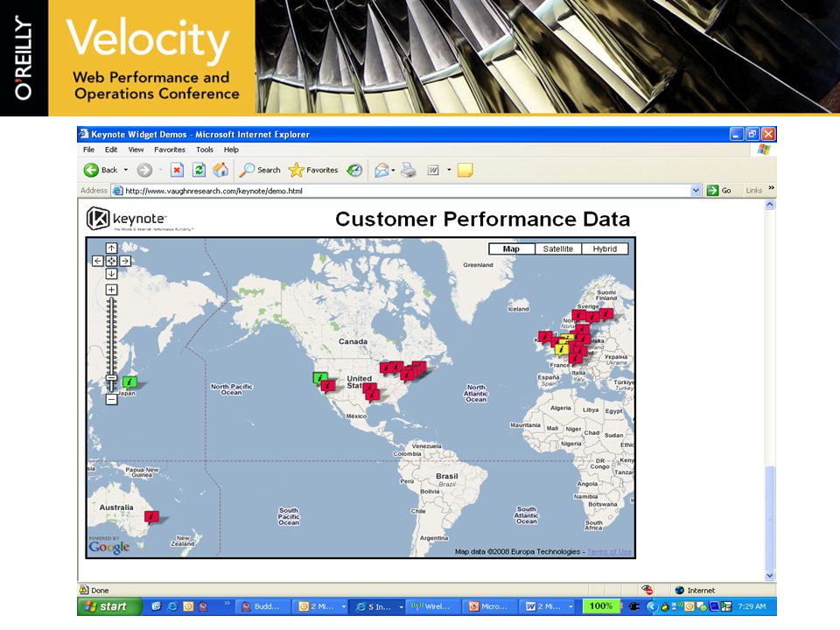Viewport: 840px width, 630px height.
Task: Open the Favorites star panel
Action: (313, 170)
